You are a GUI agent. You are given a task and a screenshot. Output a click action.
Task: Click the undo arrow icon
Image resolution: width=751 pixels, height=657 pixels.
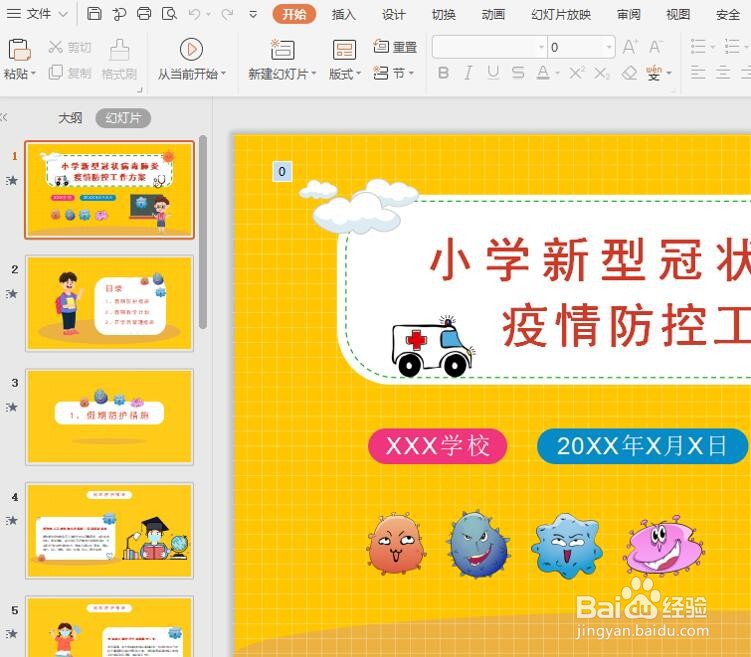tap(194, 14)
